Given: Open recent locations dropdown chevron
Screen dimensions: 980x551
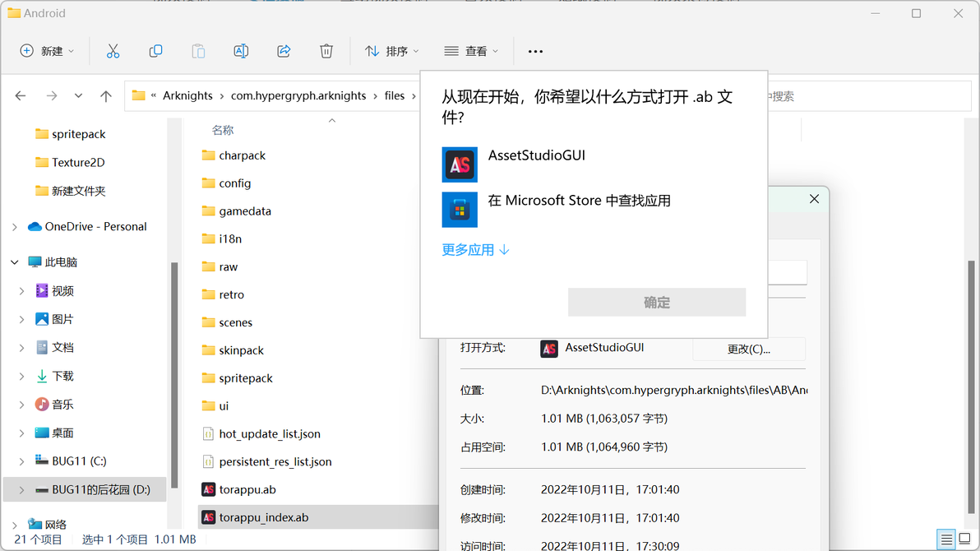Looking at the screenshot, I should pos(78,95).
